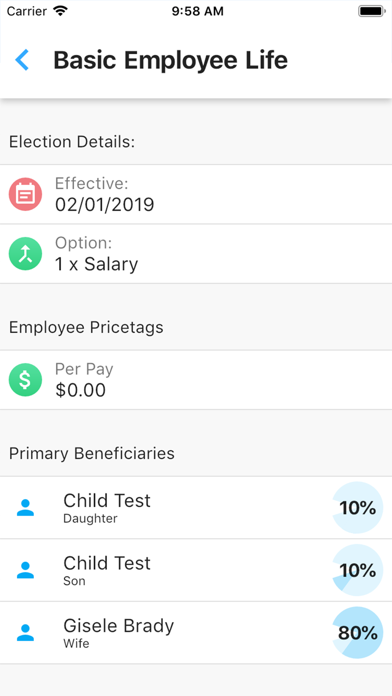Tap the Basic Employee Life title
Screen dimensions: 392x696
(170, 60)
